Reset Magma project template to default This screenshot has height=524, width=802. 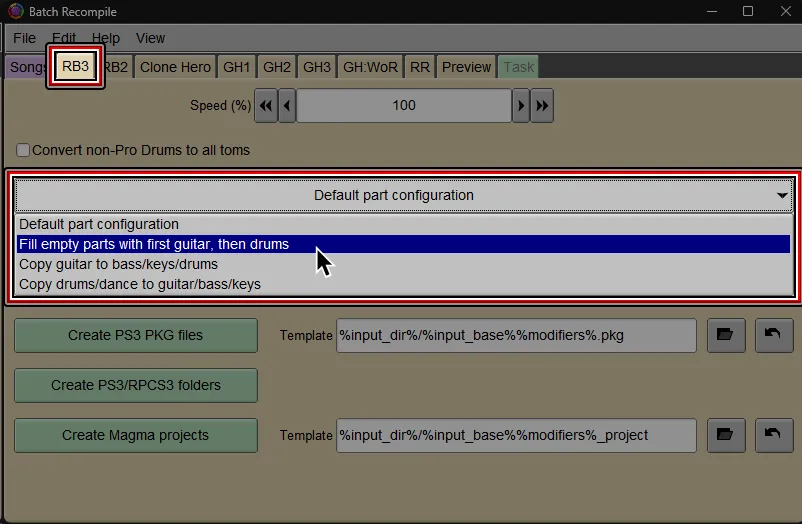point(774,435)
